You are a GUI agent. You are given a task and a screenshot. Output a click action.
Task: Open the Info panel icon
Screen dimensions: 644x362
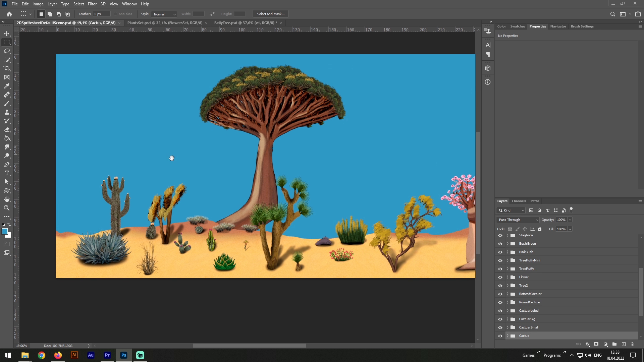tap(488, 82)
